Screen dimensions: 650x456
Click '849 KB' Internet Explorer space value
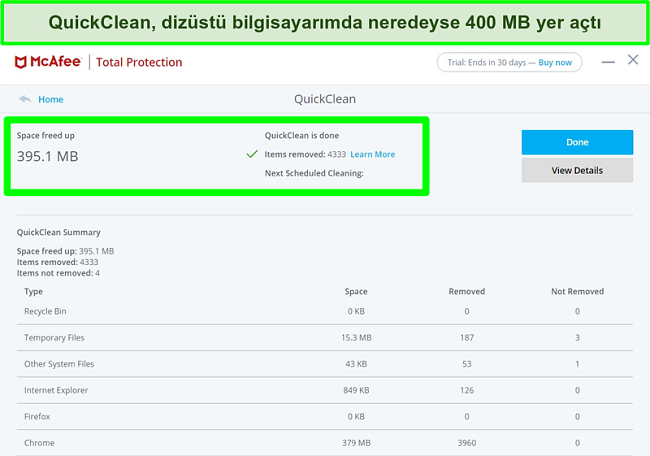356,390
